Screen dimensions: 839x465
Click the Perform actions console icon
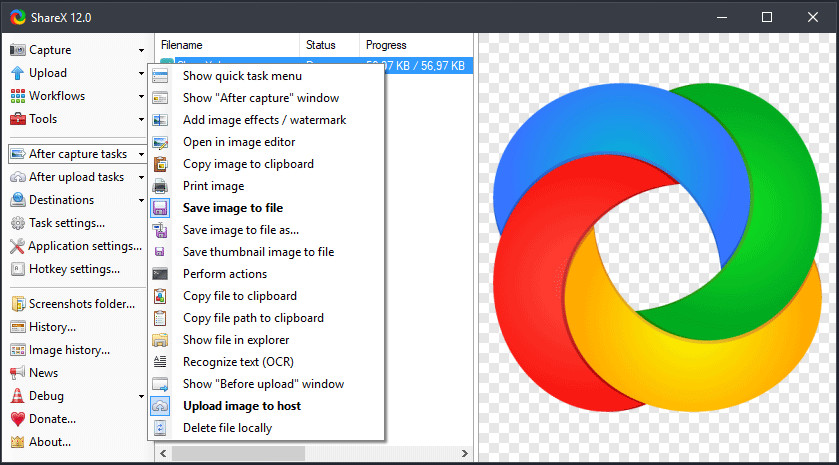[x=160, y=274]
